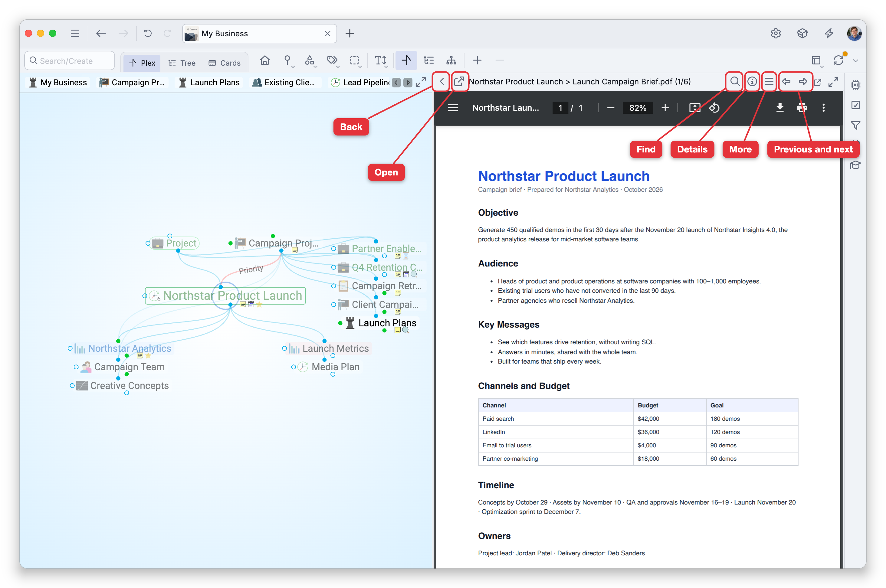
Task: Click the Campaign Pr... pinned thought
Action: (x=132, y=83)
